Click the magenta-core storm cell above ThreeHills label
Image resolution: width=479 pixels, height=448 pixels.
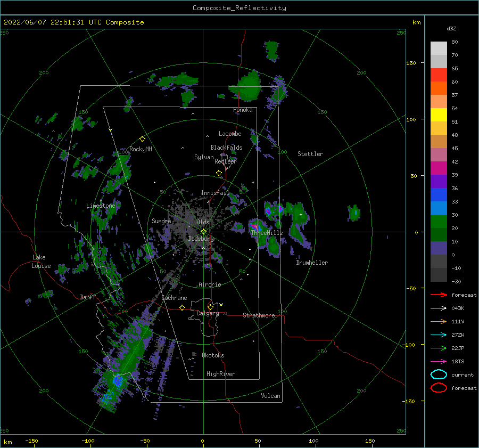[x=255, y=226]
